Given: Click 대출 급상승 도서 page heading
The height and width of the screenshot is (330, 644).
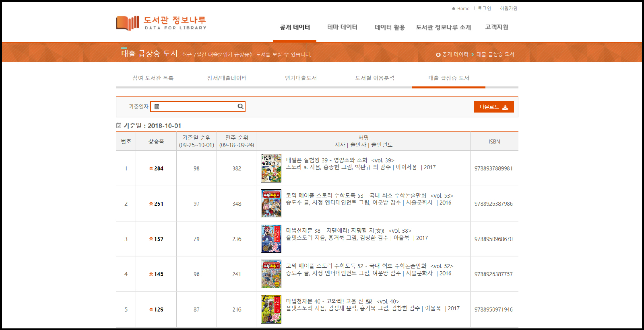Looking at the screenshot, I should coord(149,53).
